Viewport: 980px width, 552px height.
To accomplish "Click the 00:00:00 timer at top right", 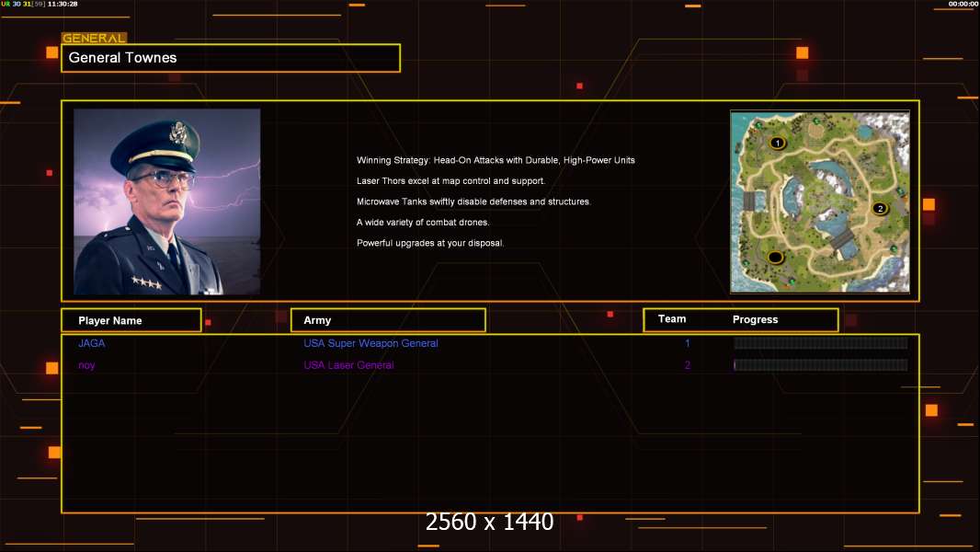I will tap(963, 5).
